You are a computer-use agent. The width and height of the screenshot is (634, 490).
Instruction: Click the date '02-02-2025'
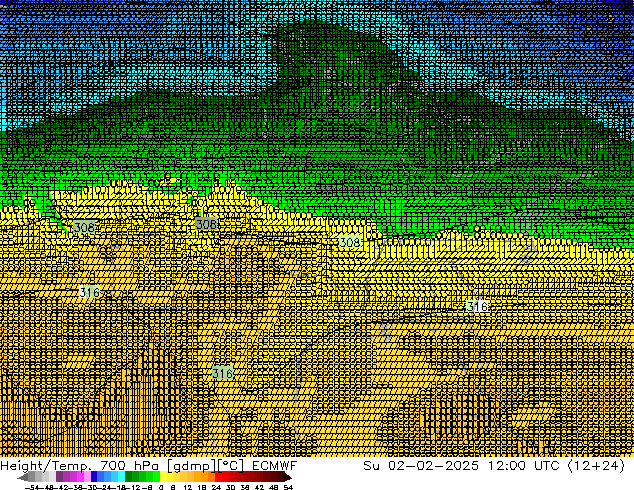pos(433,465)
